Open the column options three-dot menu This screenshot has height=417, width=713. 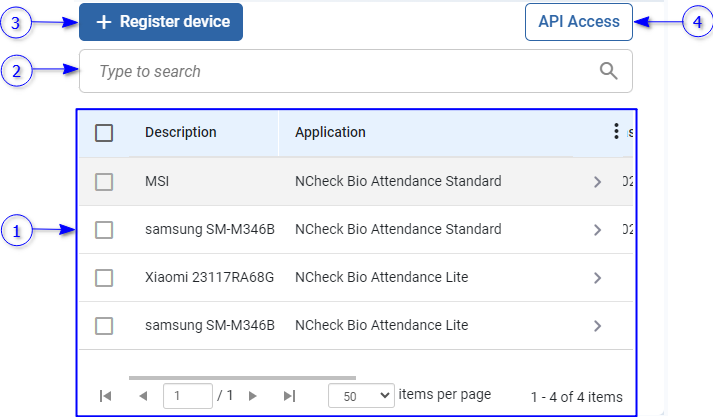[x=616, y=132]
